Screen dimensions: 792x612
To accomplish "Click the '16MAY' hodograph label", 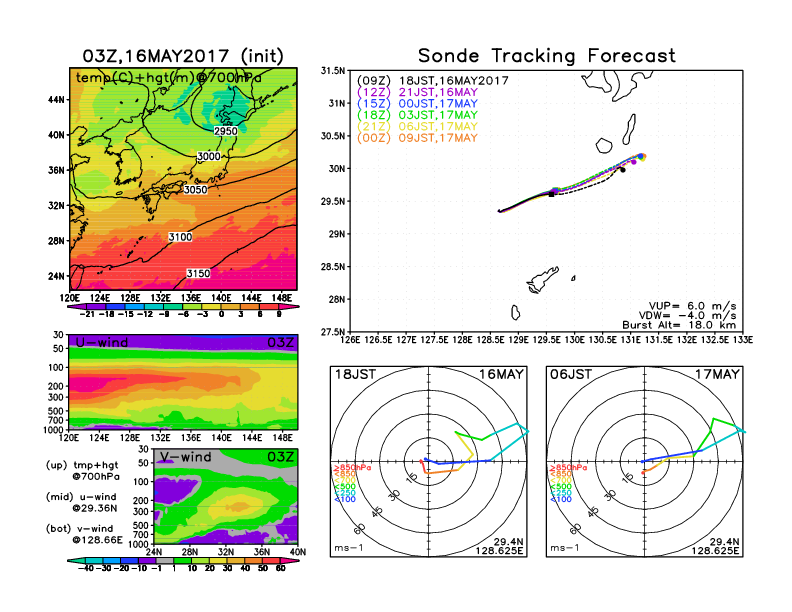I will (501, 374).
